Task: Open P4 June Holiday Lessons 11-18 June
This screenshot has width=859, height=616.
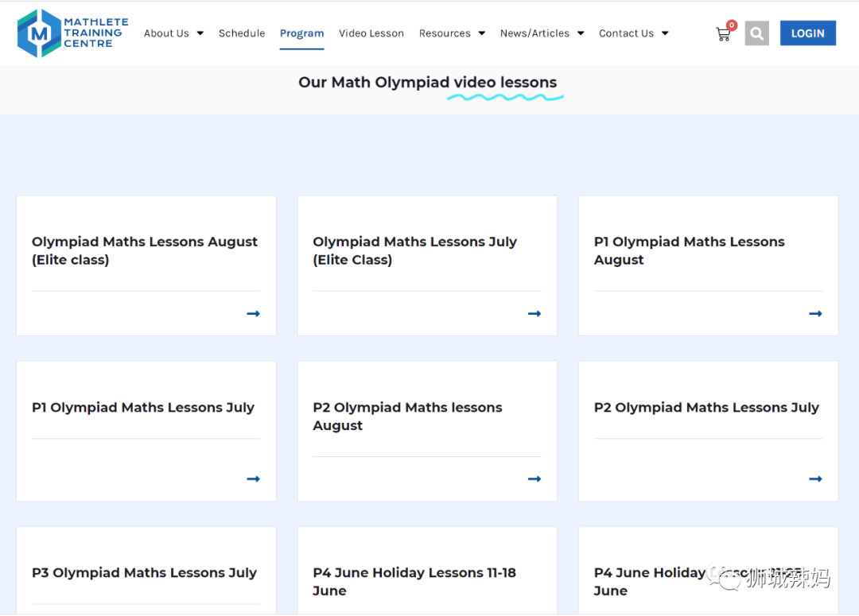Action: coord(414,582)
